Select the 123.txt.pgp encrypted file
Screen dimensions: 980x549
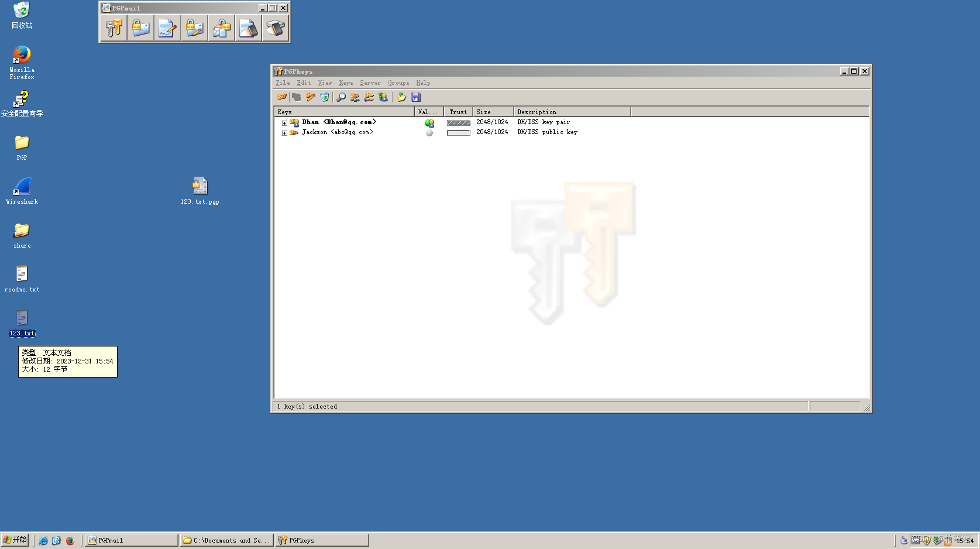pos(200,191)
